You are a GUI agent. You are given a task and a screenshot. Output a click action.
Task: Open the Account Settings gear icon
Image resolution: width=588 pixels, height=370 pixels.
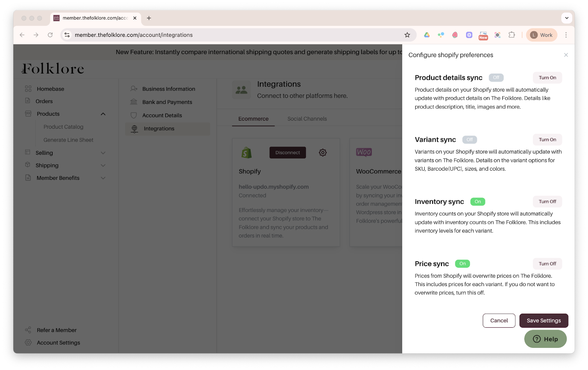[29, 342]
